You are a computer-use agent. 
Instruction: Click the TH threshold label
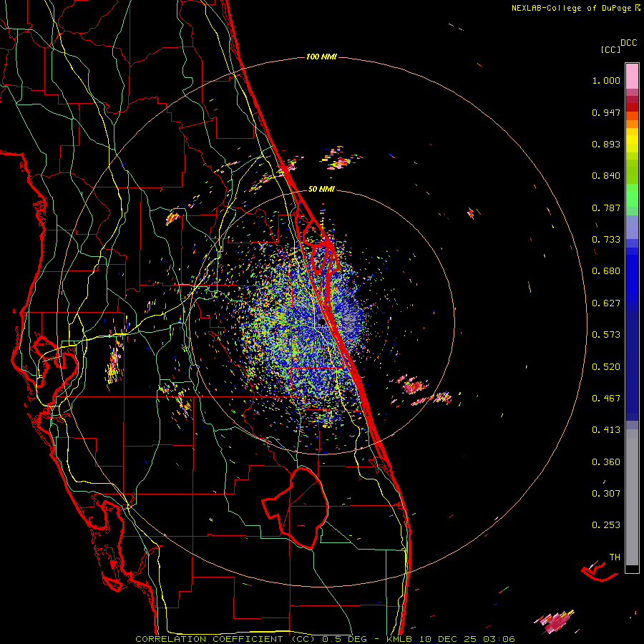click(615, 557)
